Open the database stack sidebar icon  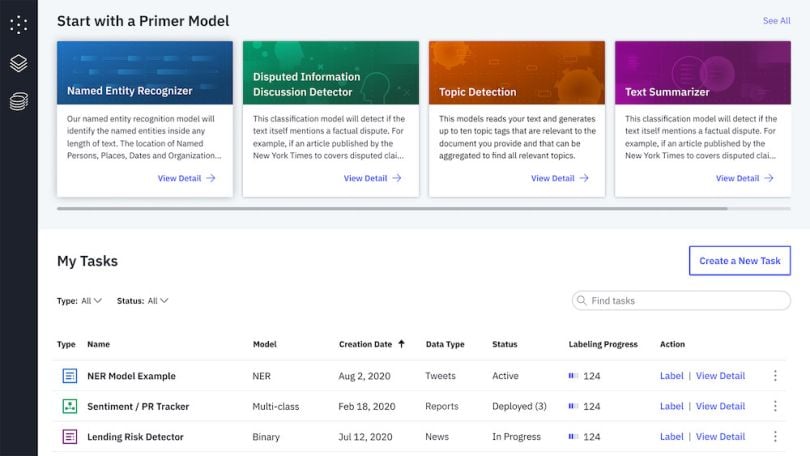19,101
